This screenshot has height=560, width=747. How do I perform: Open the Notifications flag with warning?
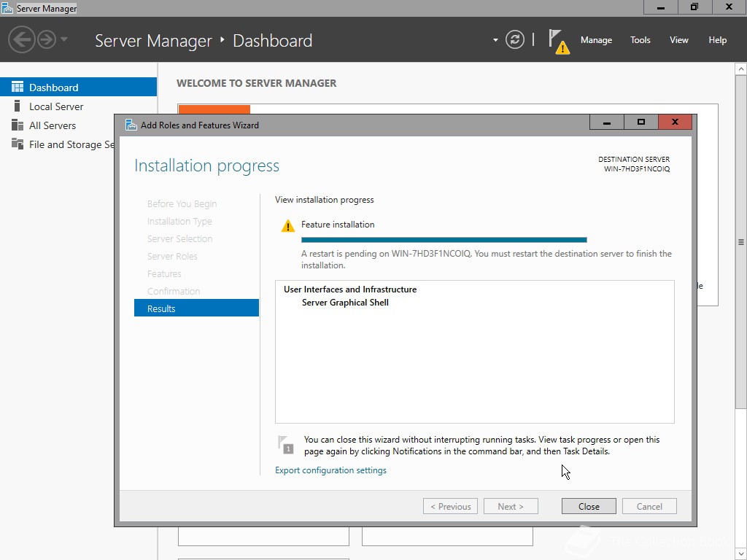click(559, 42)
